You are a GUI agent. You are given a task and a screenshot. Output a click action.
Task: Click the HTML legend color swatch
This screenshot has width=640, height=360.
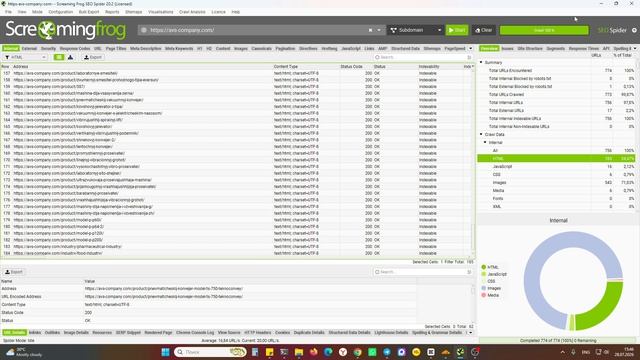484,267
